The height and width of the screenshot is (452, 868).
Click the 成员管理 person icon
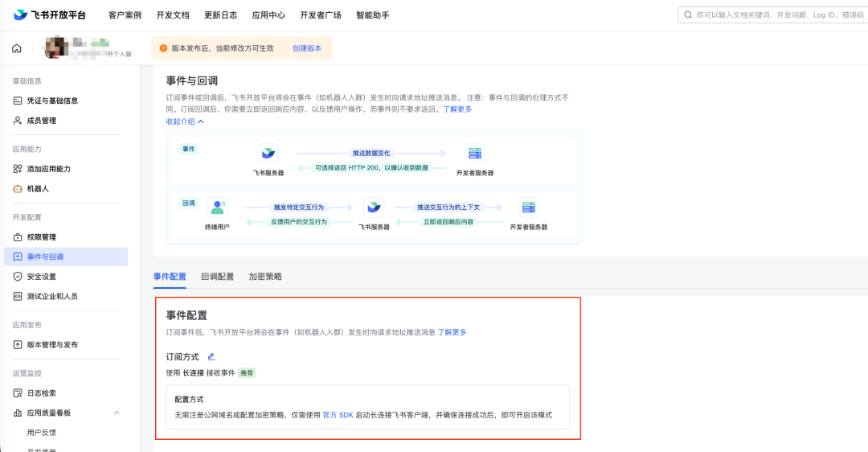[18, 120]
